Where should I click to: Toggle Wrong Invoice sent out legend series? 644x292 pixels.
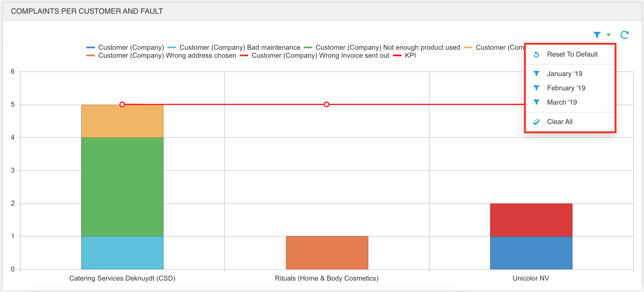coord(315,55)
